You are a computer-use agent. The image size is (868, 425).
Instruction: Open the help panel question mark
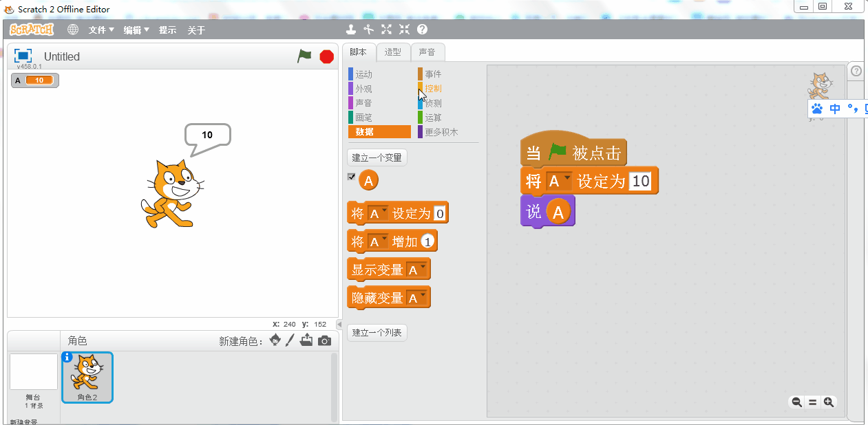point(856,71)
